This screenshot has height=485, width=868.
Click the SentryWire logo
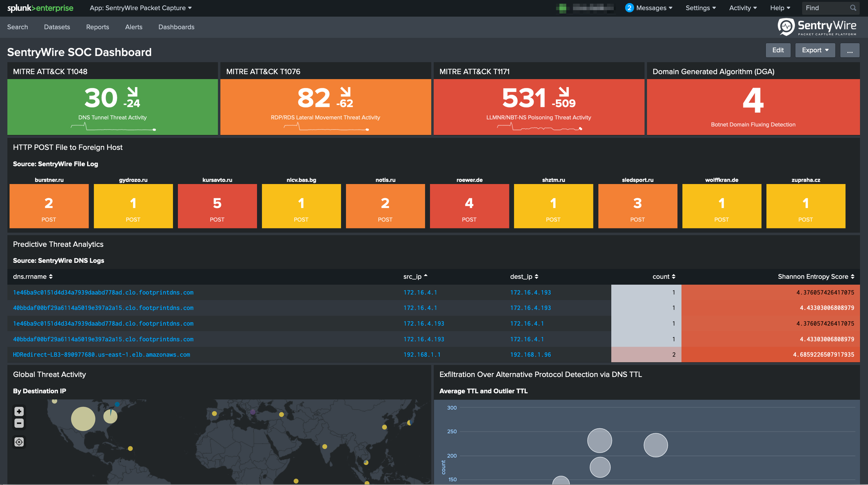tap(817, 27)
